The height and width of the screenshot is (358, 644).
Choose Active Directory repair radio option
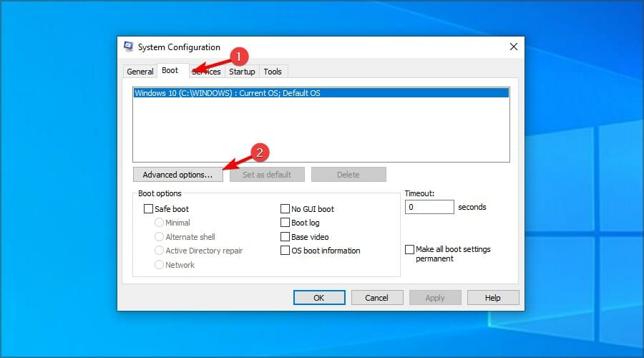(159, 251)
